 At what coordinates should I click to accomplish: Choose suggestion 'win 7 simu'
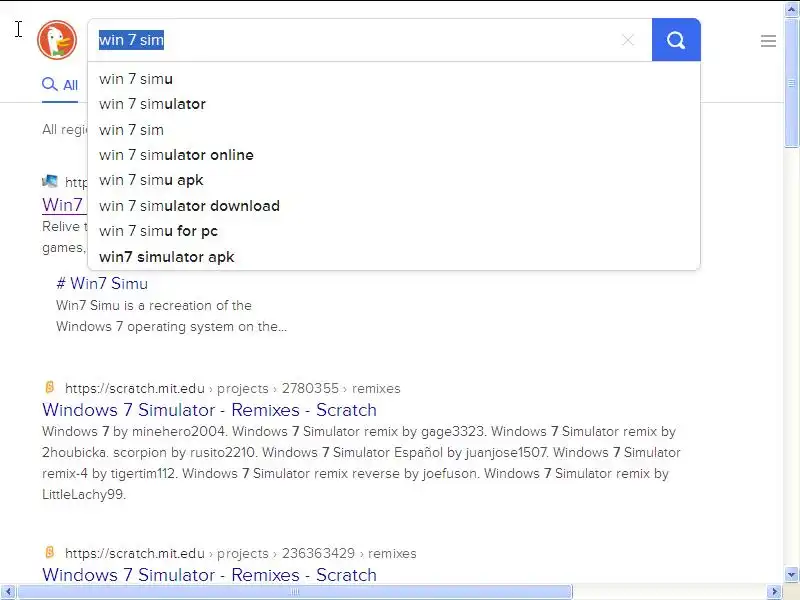(x=394, y=79)
